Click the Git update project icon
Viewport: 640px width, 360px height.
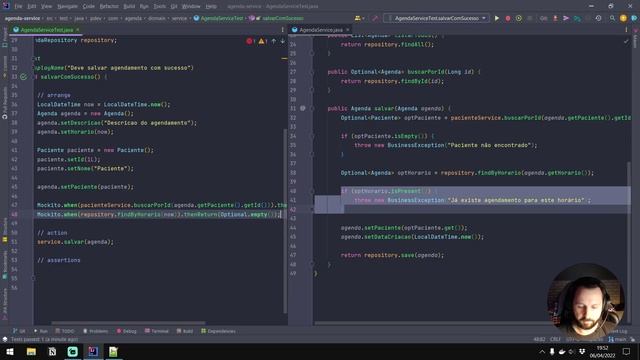click(x=555, y=18)
